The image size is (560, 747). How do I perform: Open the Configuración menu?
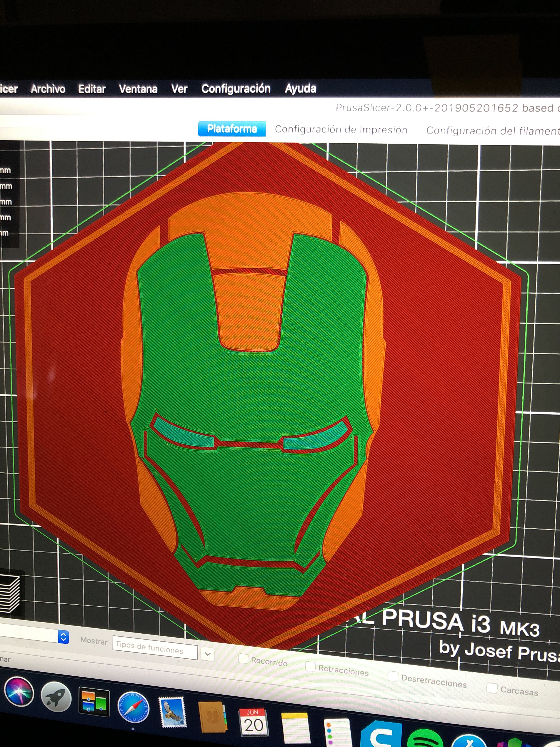click(x=236, y=89)
